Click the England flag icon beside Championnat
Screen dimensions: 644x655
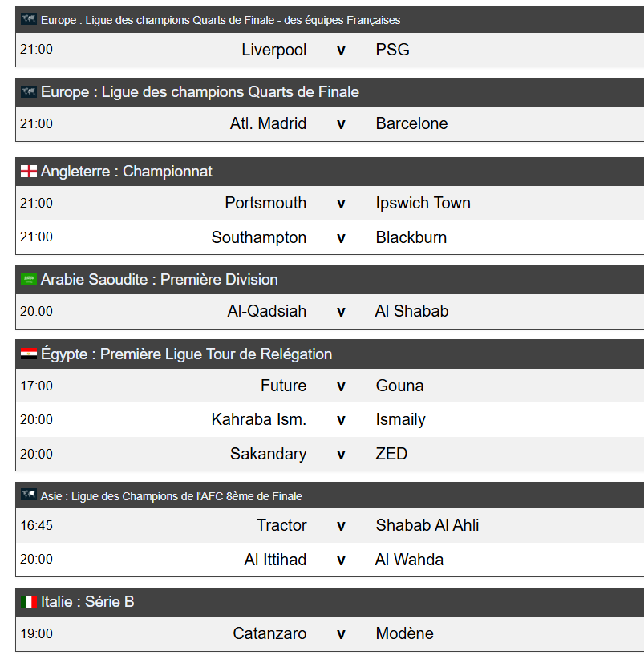29,172
